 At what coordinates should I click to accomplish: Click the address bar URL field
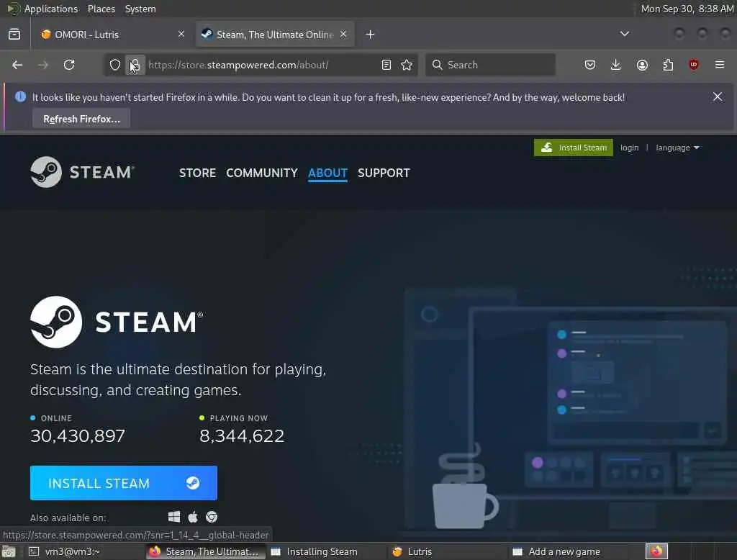(x=261, y=65)
